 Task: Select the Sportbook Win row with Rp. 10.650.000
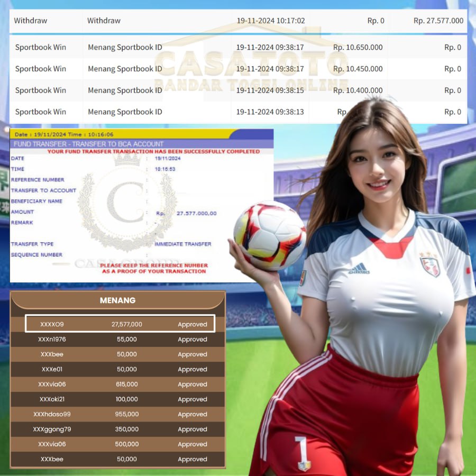238,48
